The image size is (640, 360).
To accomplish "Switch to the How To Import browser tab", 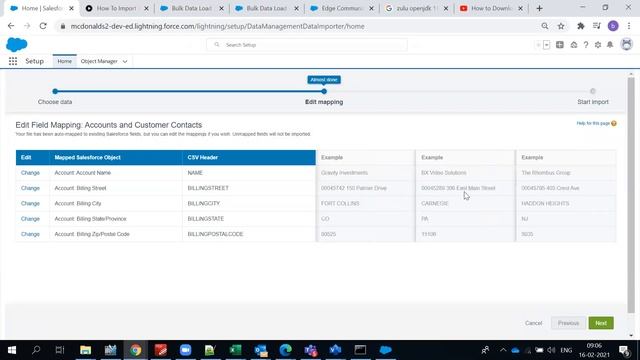I will coord(116,8).
